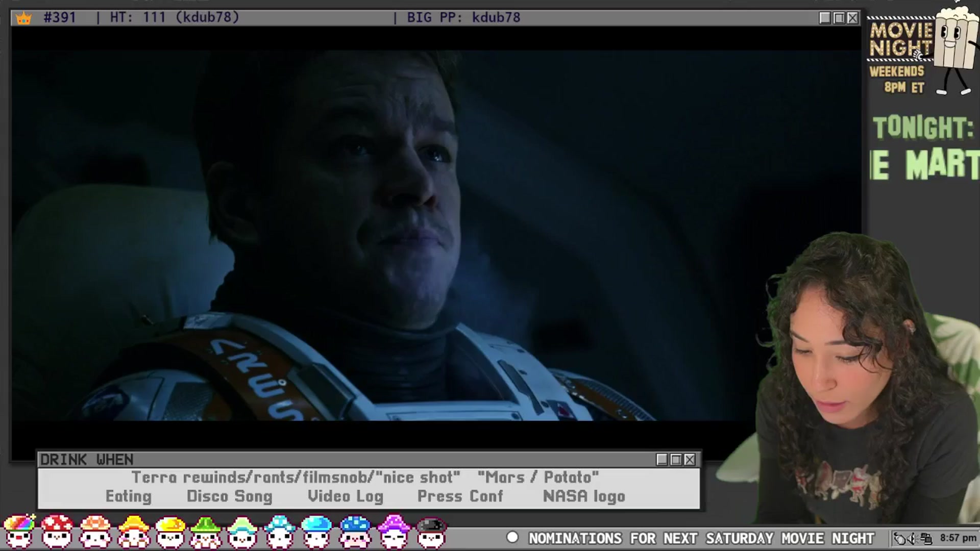The image size is (980, 551).
Task: Select the pointed cyan spotted-cap mushroom
Action: click(279, 531)
